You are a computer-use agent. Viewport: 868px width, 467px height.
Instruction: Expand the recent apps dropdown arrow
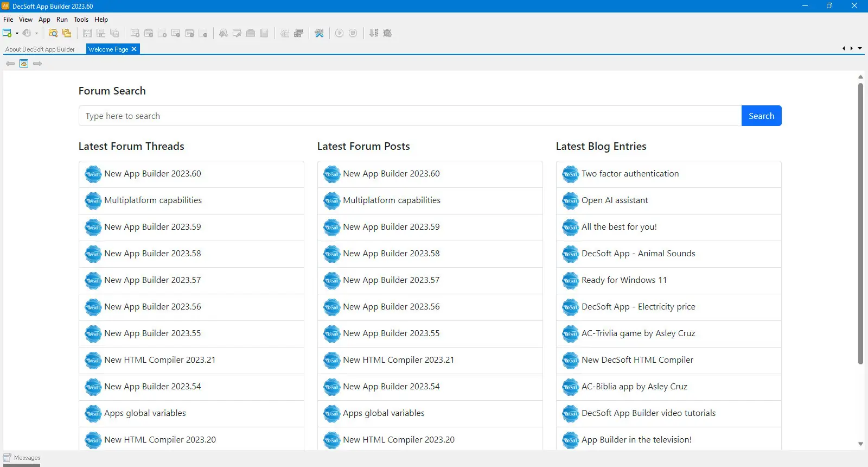[x=36, y=33]
